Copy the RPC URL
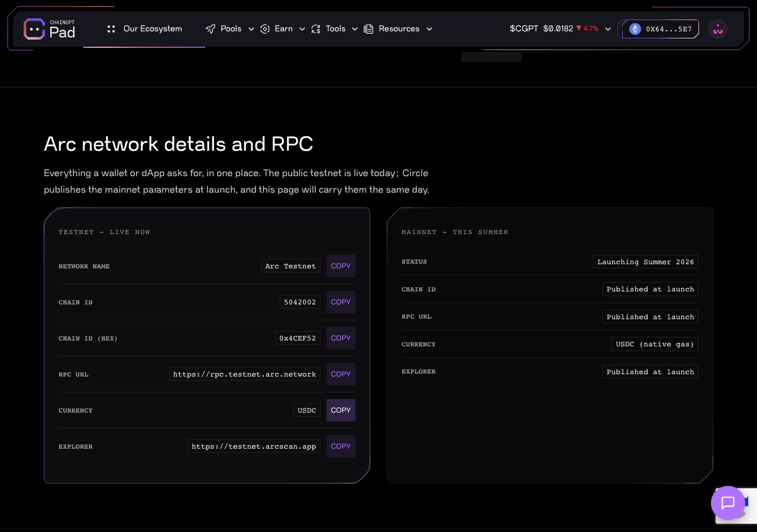 [341, 374]
